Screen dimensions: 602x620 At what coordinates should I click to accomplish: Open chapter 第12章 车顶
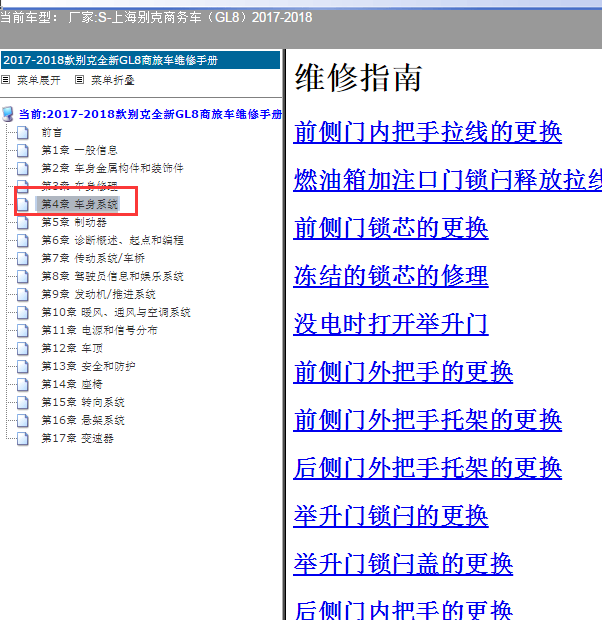pos(72,348)
